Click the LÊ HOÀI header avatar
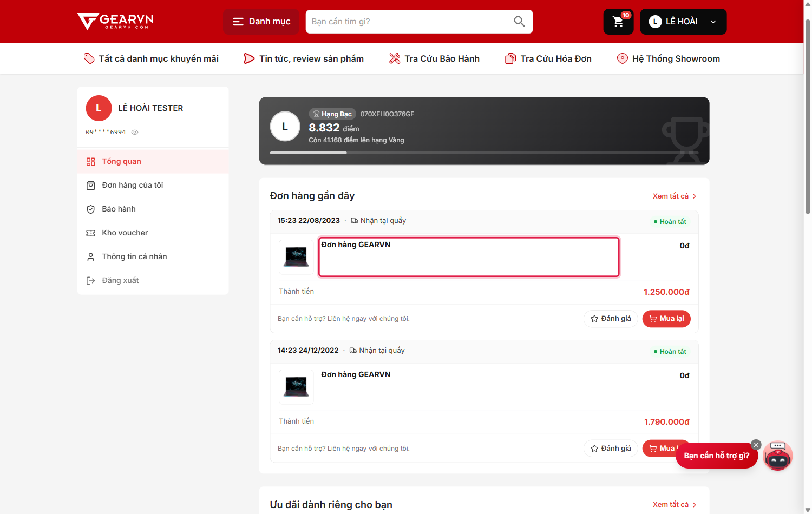 655,22
